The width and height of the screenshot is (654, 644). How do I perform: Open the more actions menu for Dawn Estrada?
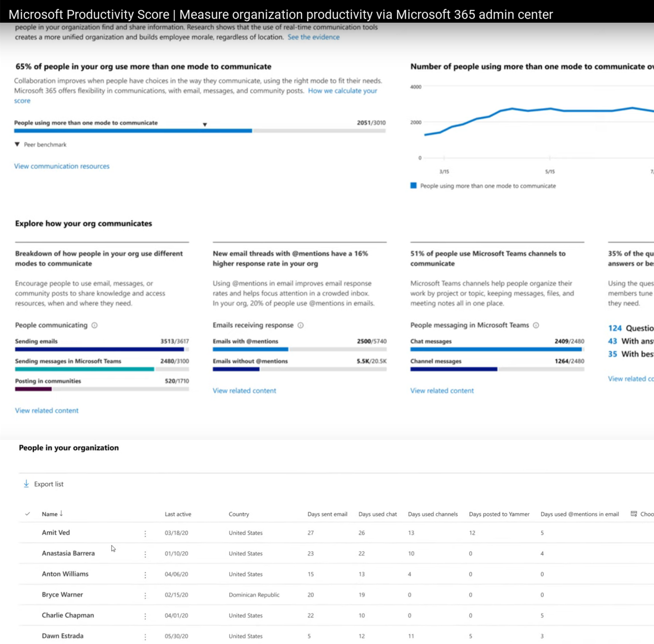(145, 637)
